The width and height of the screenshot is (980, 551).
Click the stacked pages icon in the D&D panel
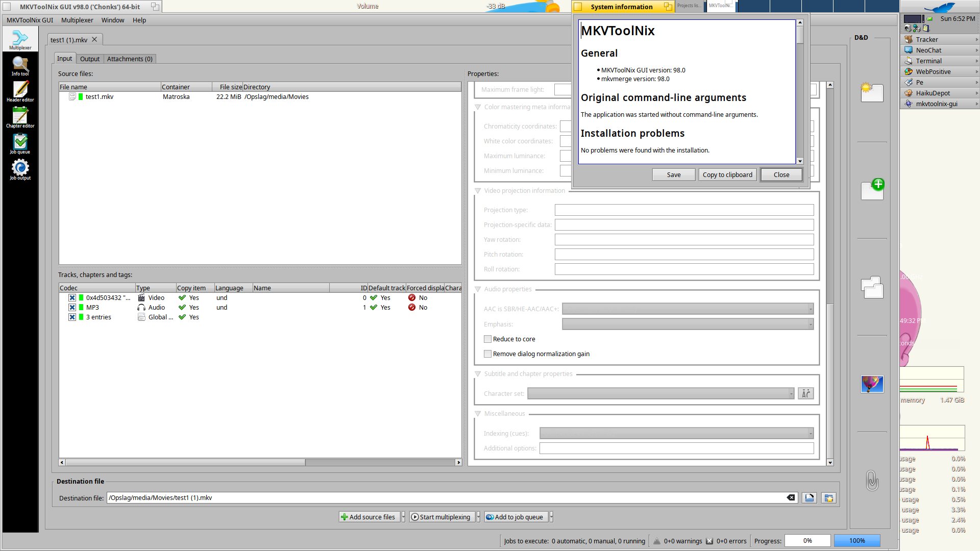click(x=872, y=287)
